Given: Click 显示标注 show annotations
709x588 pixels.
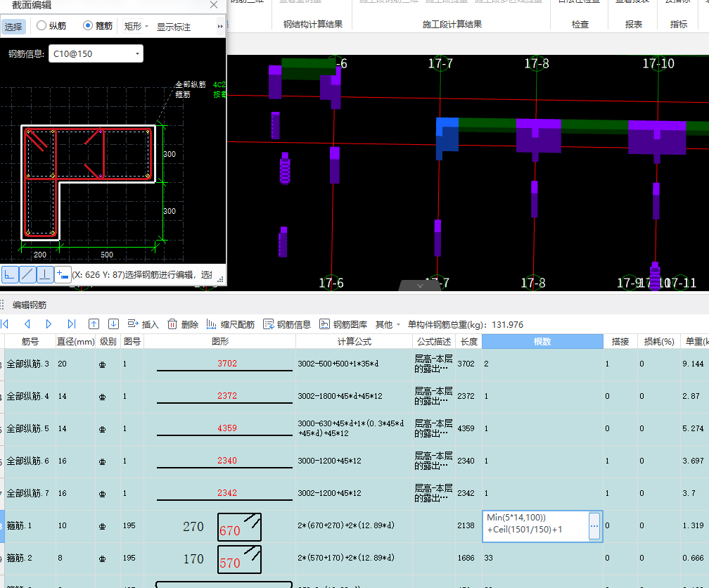Looking at the screenshot, I should click(174, 27).
